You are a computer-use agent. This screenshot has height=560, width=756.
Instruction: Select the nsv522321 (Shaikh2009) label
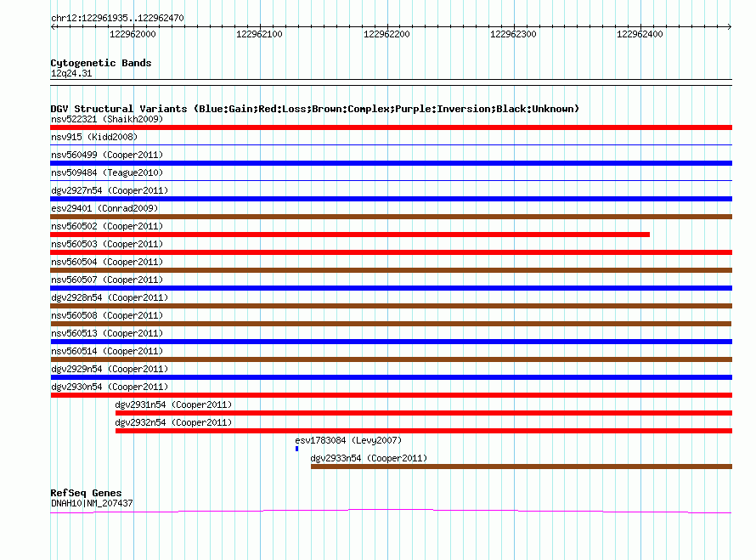point(107,119)
